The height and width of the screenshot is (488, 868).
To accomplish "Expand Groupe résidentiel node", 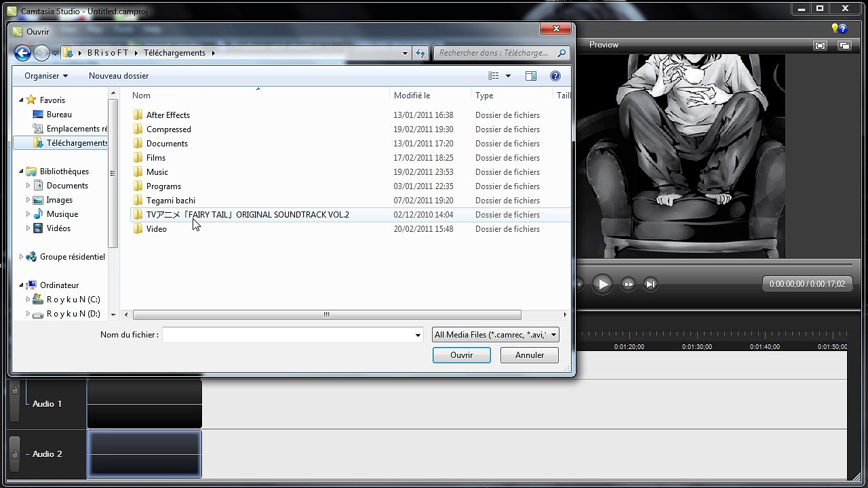I will click(x=21, y=257).
